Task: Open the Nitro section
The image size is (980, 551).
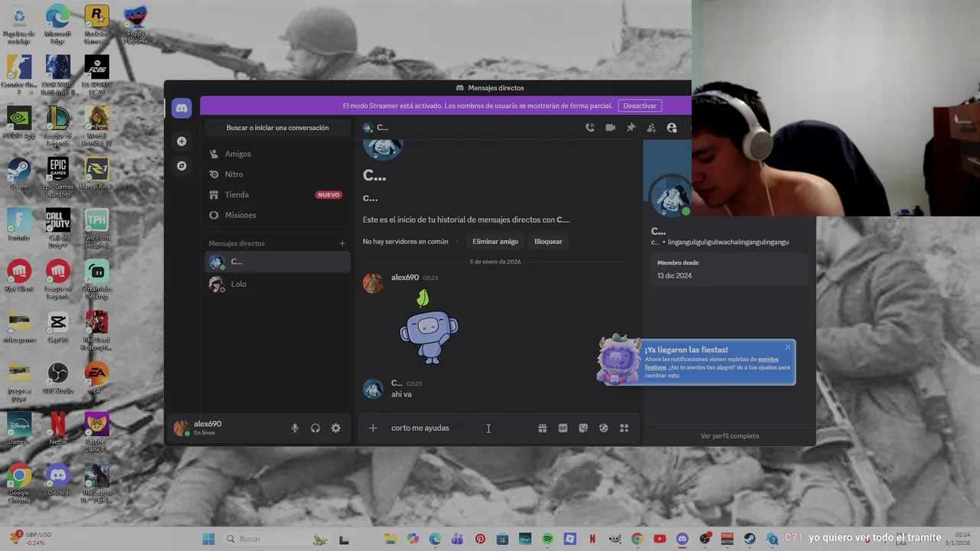Action: coord(277,174)
